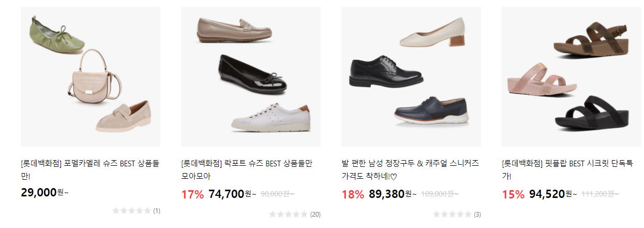The image size is (644, 228).
Task: Click the 15% discount label
Action: pos(513,194)
